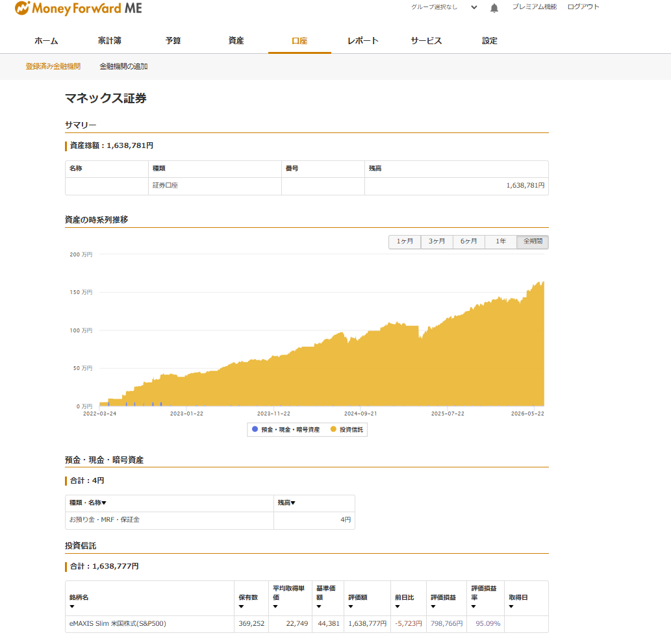Screen dimensions: 671x644
Task: Toggle 投資信託 legend yellow dot
Action: coord(333,429)
